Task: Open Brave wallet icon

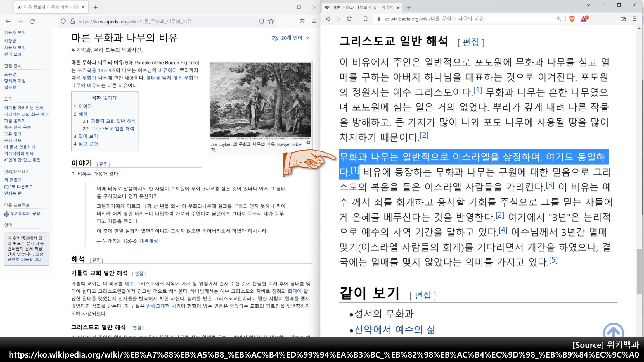Action: pyautogui.click(x=623, y=19)
